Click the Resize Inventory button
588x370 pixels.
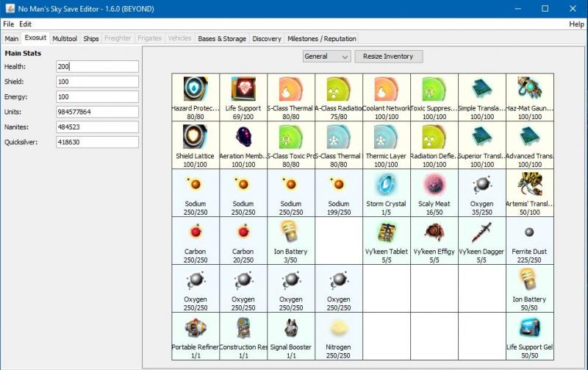(389, 57)
